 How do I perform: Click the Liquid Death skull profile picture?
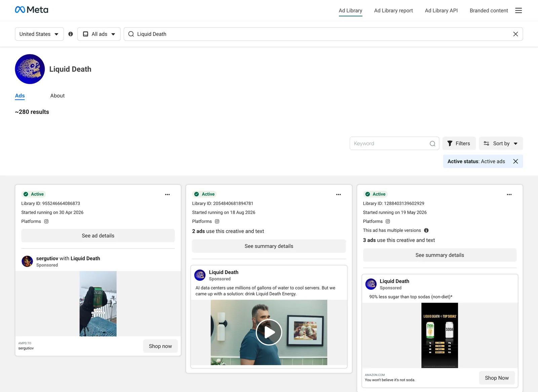(30, 69)
